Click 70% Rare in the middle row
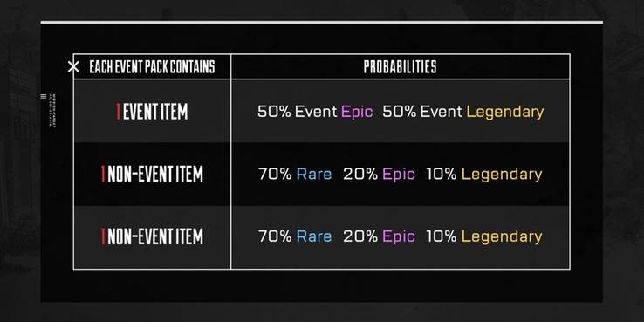Screen dimensions: 644x322 coord(295,175)
